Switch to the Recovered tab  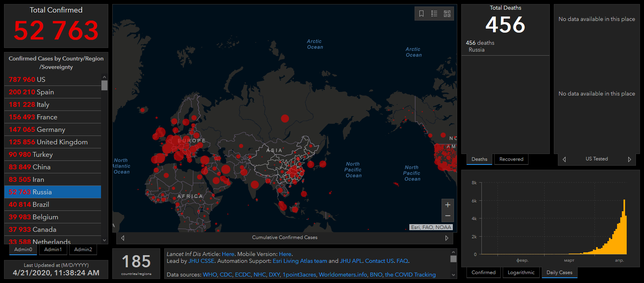(x=511, y=159)
